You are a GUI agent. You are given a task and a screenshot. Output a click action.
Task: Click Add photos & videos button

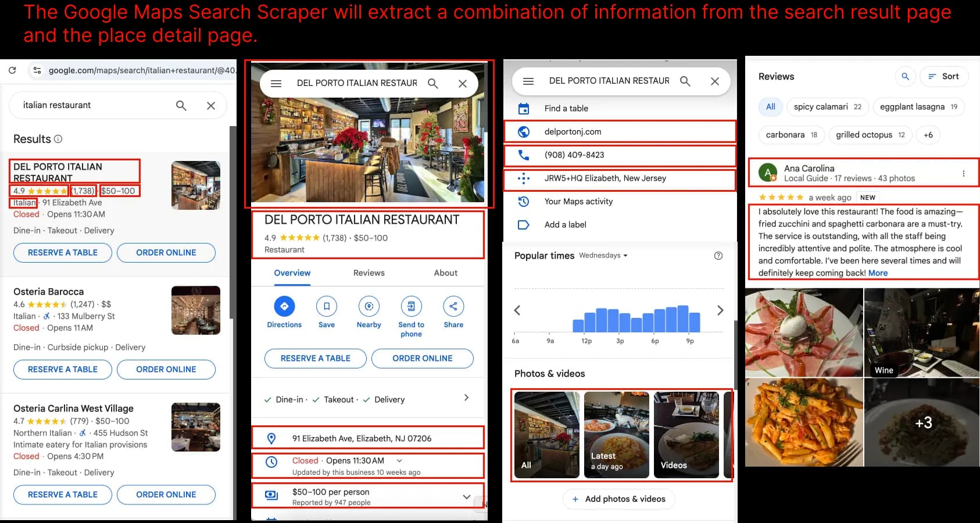(x=619, y=499)
